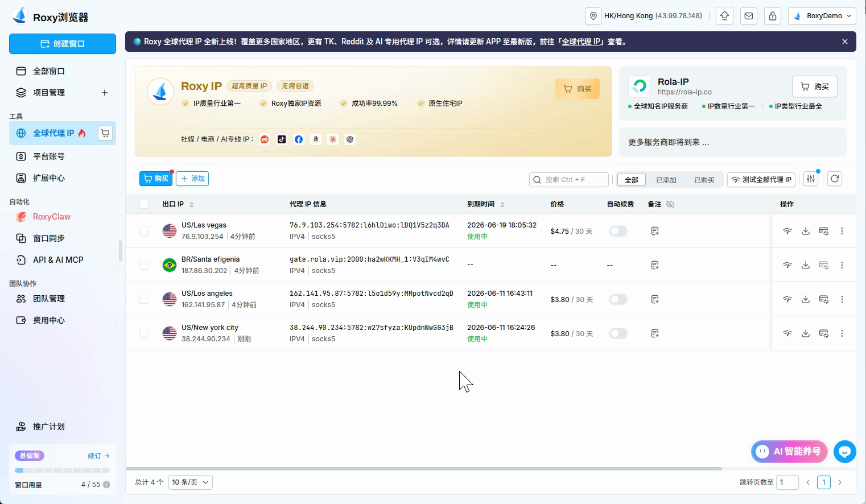The width and height of the screenshot is (866, 504).
Task: Open 平台账号 in sidebar
Action: 63,156
